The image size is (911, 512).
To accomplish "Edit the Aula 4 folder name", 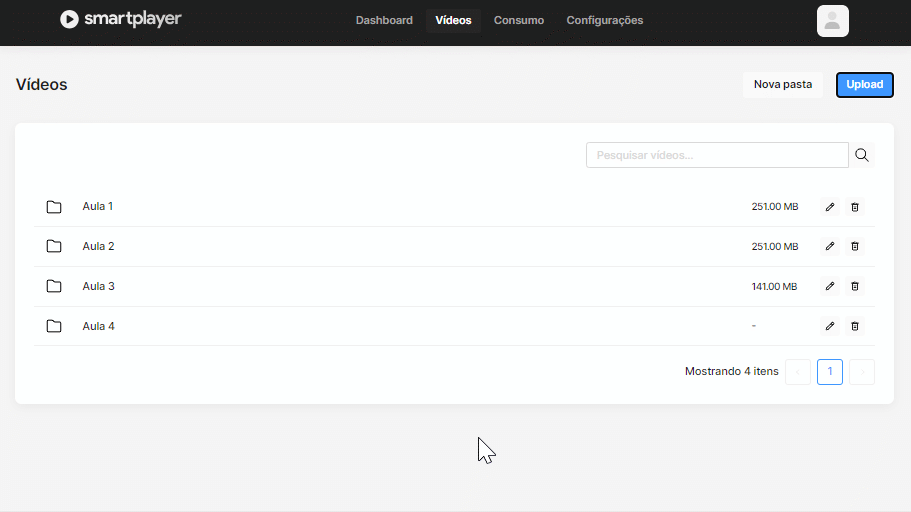I will (x=830, y=326).
